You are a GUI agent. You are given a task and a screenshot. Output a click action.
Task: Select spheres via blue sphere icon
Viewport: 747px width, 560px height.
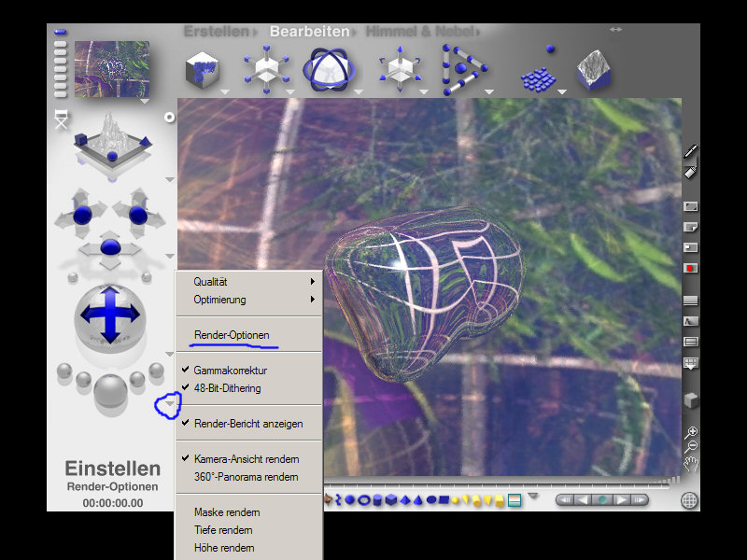point(349,500)
